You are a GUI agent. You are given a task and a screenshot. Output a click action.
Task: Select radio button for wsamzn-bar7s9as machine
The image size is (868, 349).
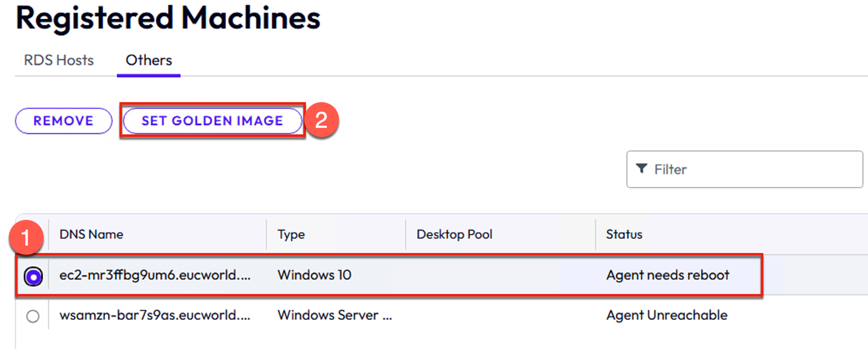(33, 316)
